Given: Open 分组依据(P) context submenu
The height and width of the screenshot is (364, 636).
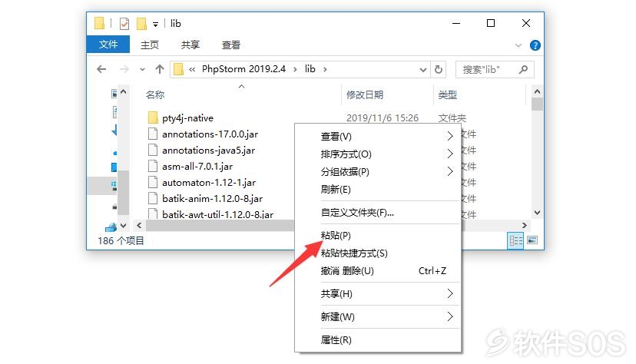Looking at the screenshot, I should [x=378, y=172].
